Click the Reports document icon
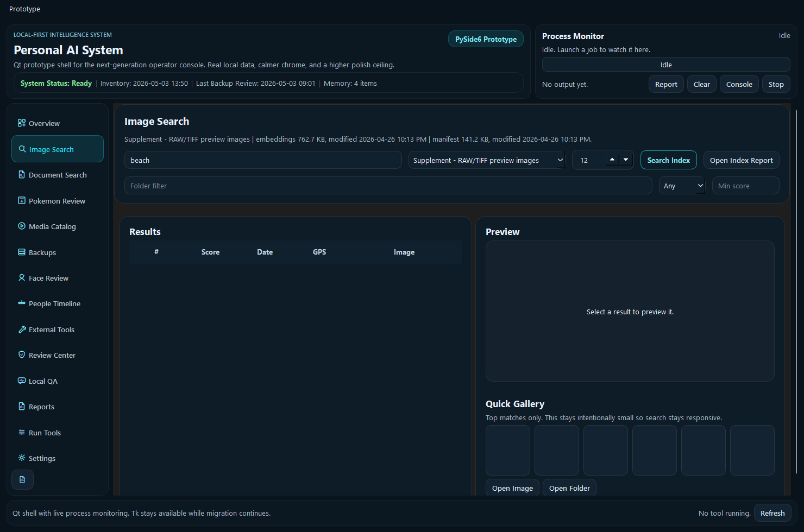 [x=22, y=406]
